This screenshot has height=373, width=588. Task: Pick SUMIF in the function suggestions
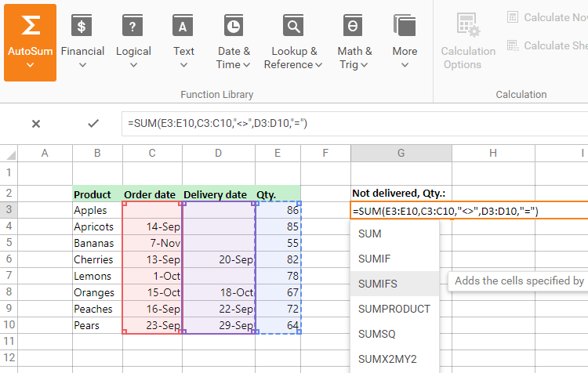click(x=374, y=259)
